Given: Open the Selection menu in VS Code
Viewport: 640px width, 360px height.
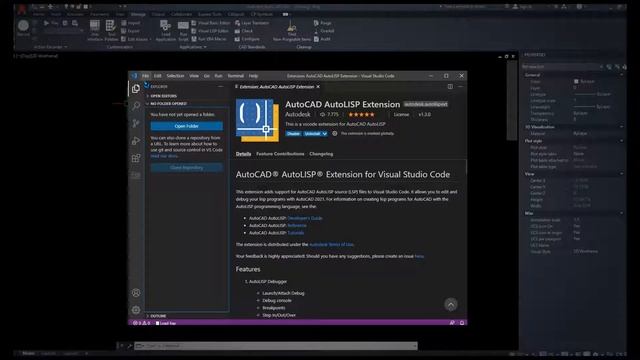Looking at the screenshot, I should 175,76.
